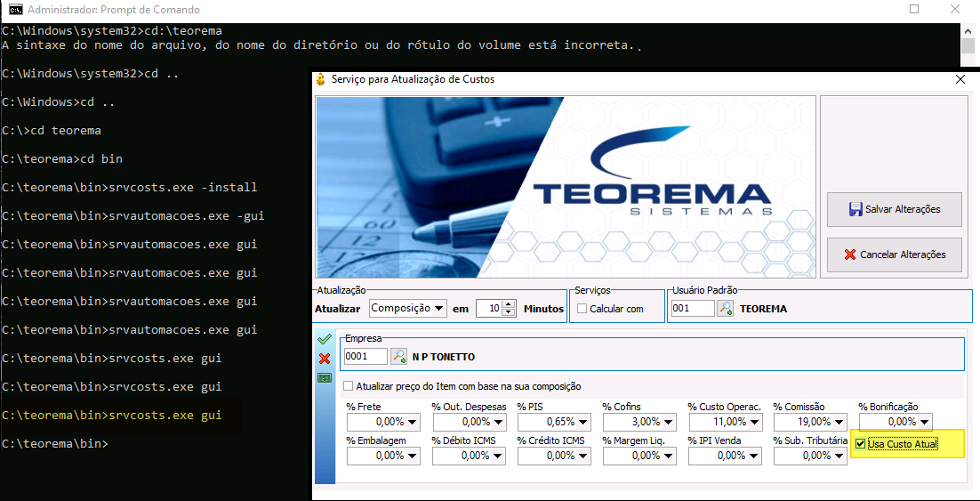
Task: Click the srvcosts.exe -install line in Command Prompt
Action: point(129,188)
